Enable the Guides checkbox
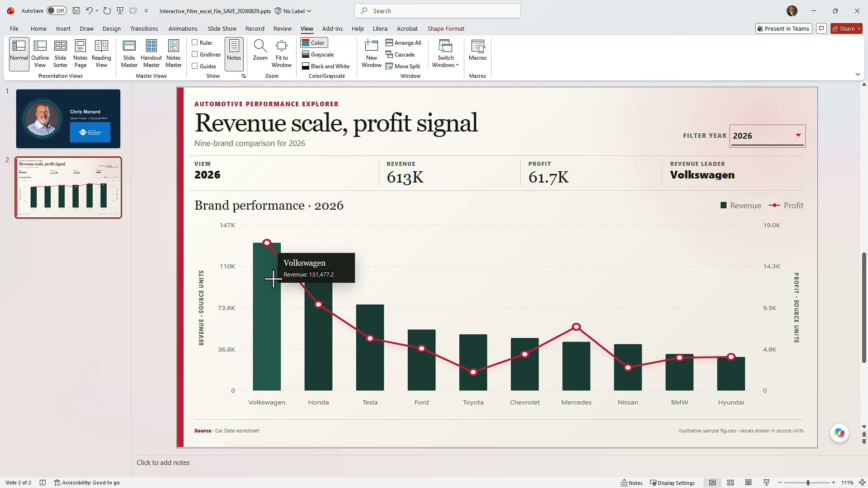This screenshot has width=868, height=488. pyautogui.click(x=195, y=66)
